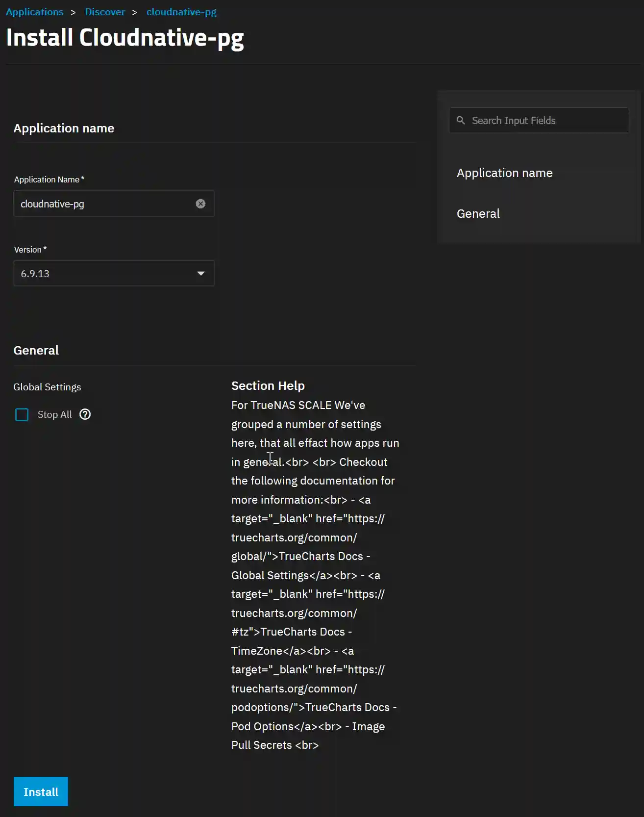Screen dimensions: 644x817
Task: Click the Global Settings label
Action: (x=47, y=387)
